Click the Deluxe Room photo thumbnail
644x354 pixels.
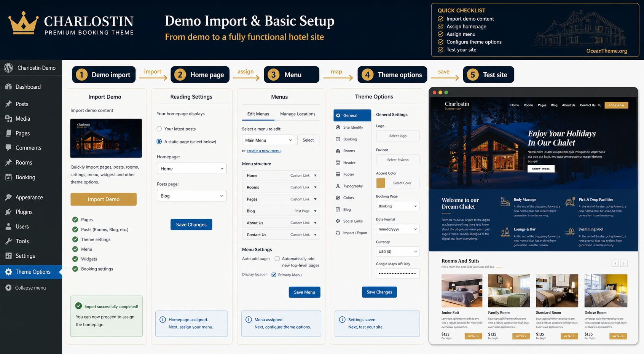(606, 290)
